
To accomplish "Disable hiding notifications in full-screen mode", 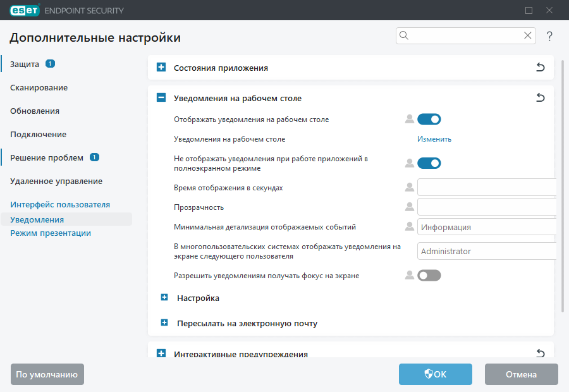I will (x=429, y=163).
